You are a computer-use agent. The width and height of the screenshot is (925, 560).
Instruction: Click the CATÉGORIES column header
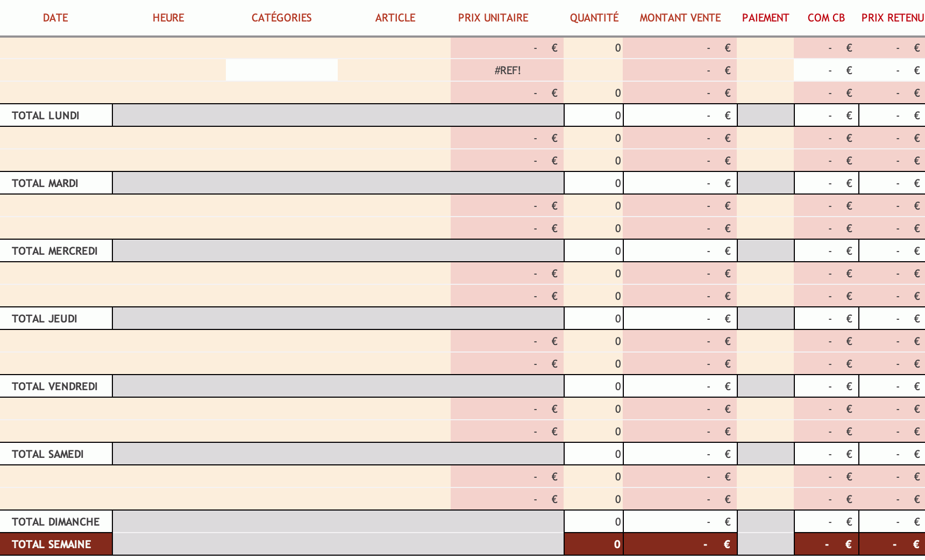[281, 18]
